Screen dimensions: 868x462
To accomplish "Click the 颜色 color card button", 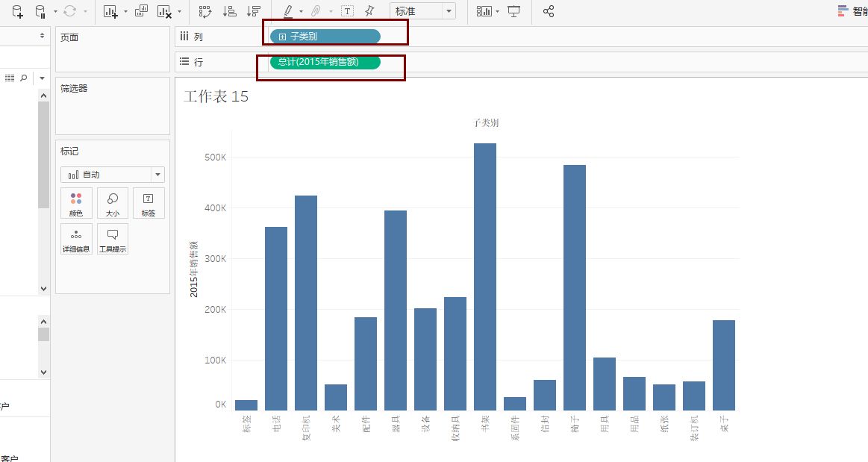I will 76,203.
